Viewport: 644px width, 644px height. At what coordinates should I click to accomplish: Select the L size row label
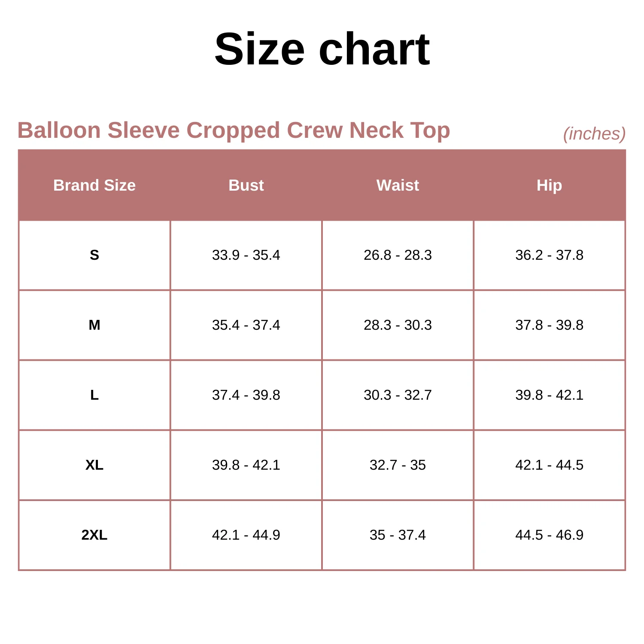pos(94,395)
